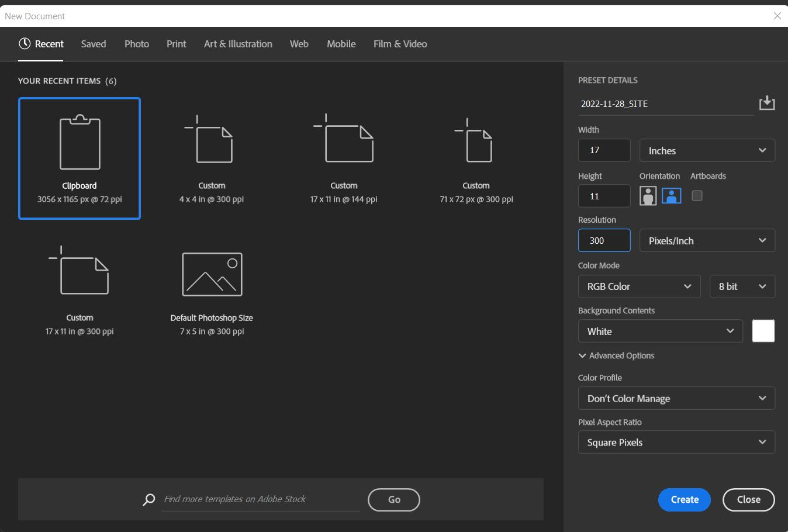Click the Height input field
Screen dimensions: 788x532
pyautogui.click(x=604, y=196)
